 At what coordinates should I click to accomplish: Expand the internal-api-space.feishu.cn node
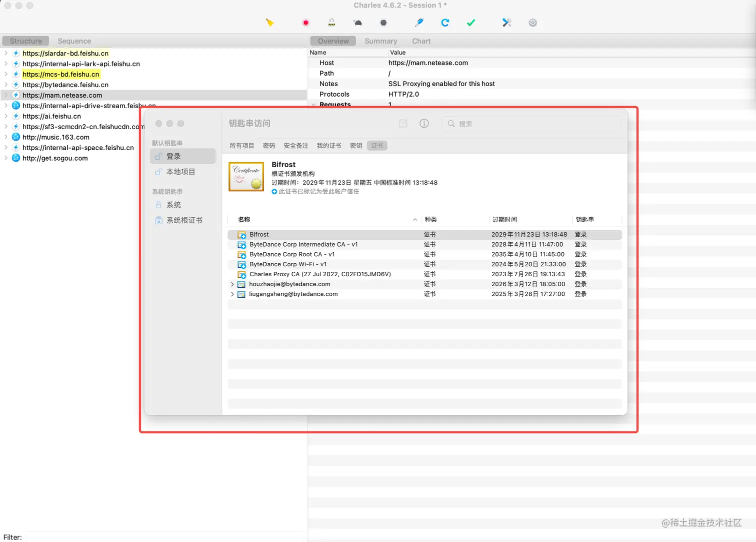[5, 148]
